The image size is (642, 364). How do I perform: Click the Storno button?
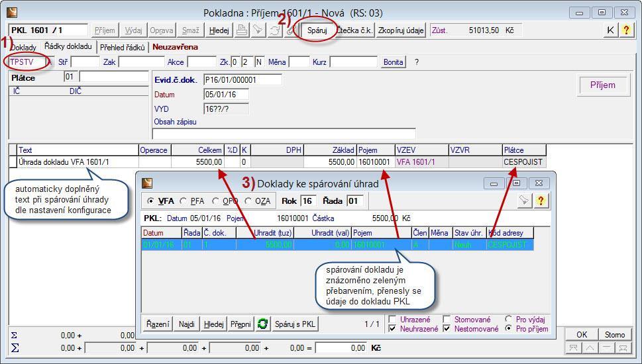pyautogui.click(x=615, y=335)
